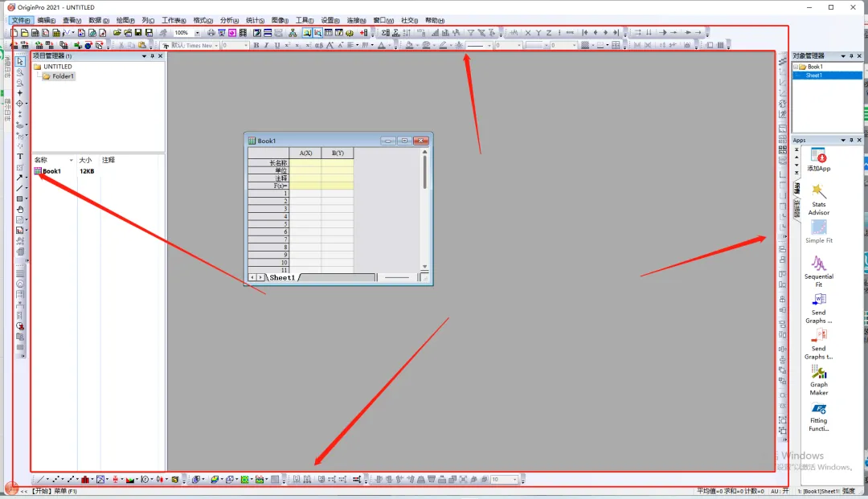Click the Pointer selection tool
Image resolution: width=868 pixels, height=499 pixels.
(20, 62)
